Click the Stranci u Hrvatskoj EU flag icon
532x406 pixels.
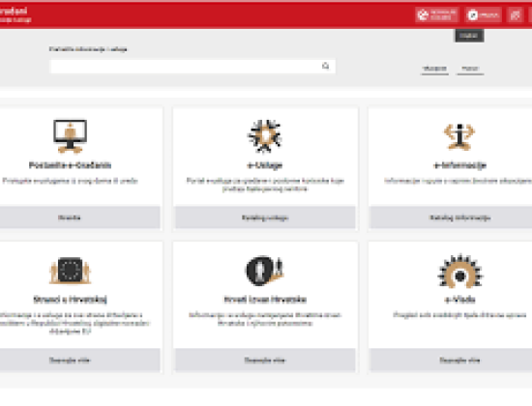tap(70, 271)
